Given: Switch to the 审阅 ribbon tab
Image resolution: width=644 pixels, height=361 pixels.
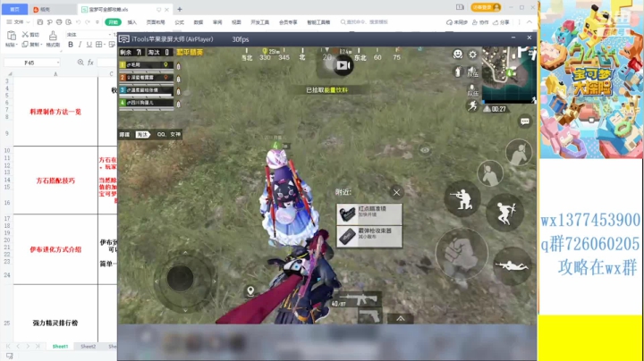Looking at the screenshot, I should (217, 22).
